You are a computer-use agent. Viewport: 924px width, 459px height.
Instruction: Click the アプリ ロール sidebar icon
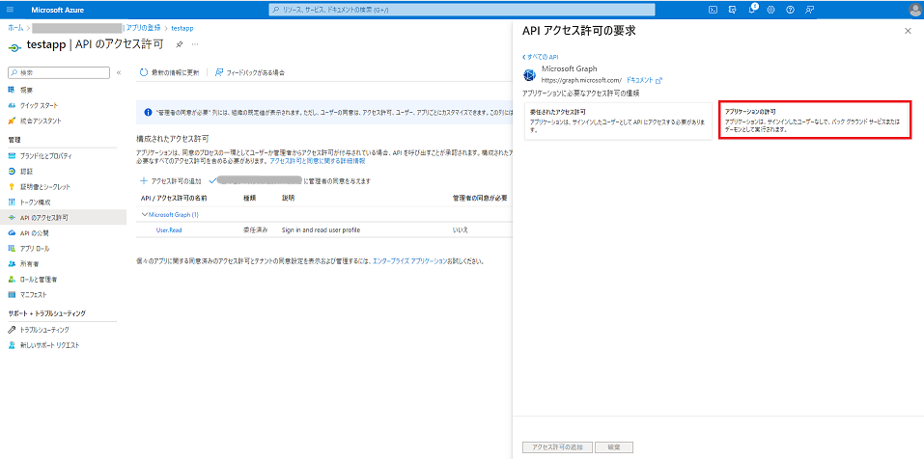click(x=11, y=248)
